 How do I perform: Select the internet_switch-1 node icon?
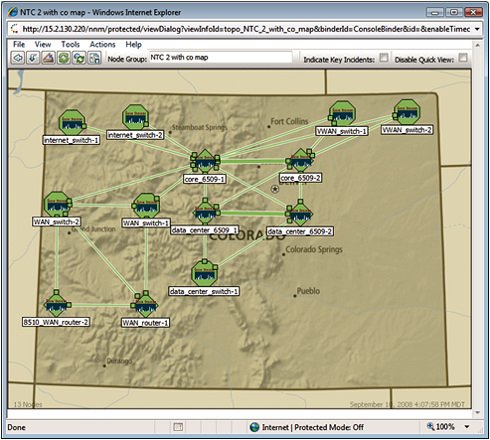tap(72, 122)
